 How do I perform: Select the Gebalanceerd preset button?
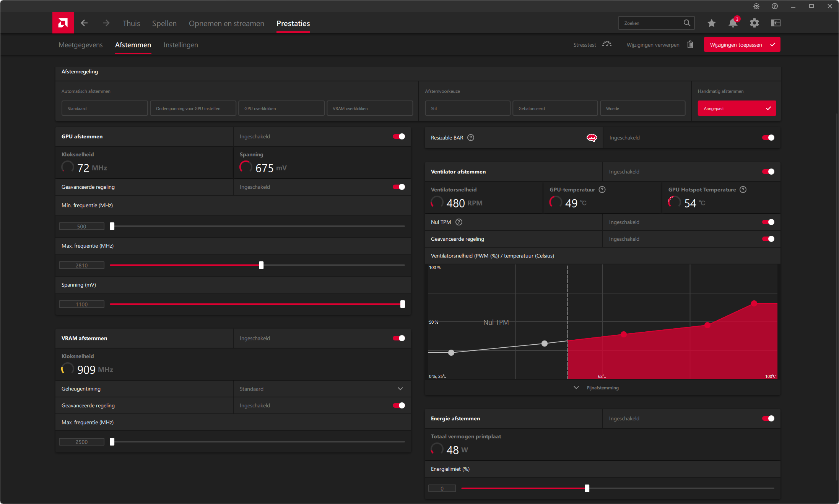click(x=554, y=109)
